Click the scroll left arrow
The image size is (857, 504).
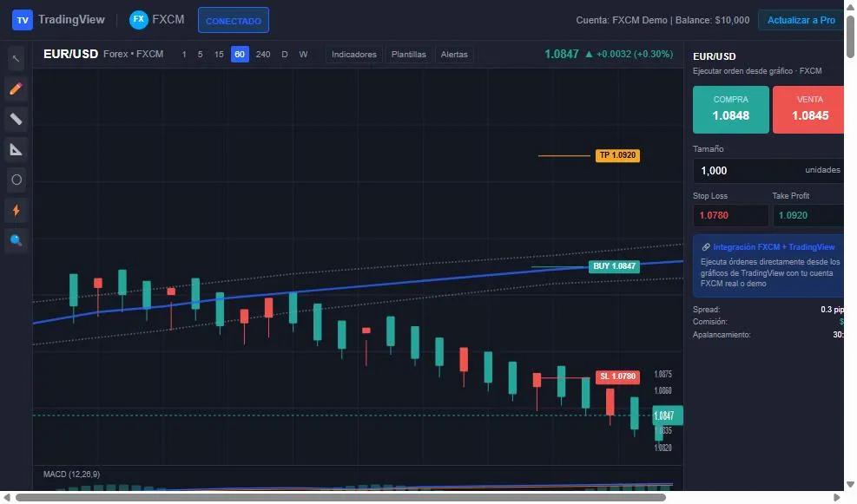pos(7,497)
